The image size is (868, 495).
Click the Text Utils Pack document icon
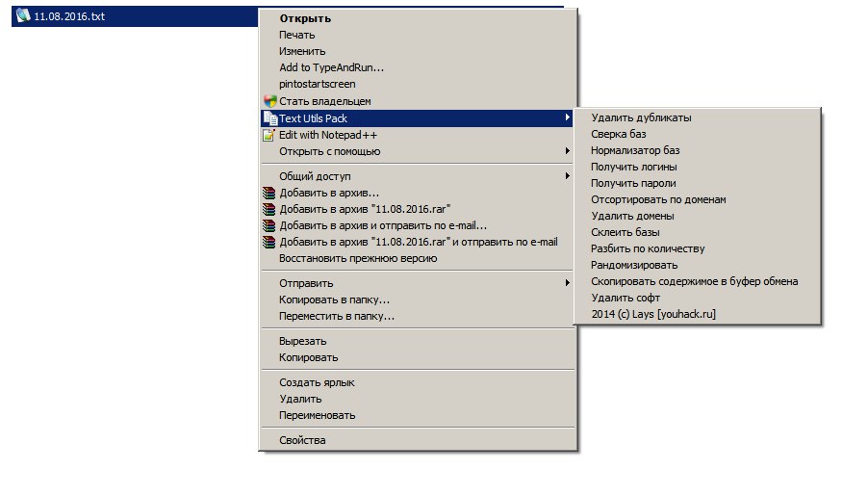tap(269, 118)
